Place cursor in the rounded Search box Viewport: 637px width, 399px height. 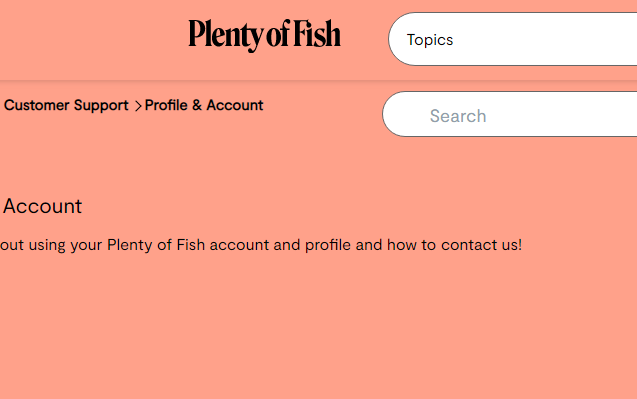[509, 114]
